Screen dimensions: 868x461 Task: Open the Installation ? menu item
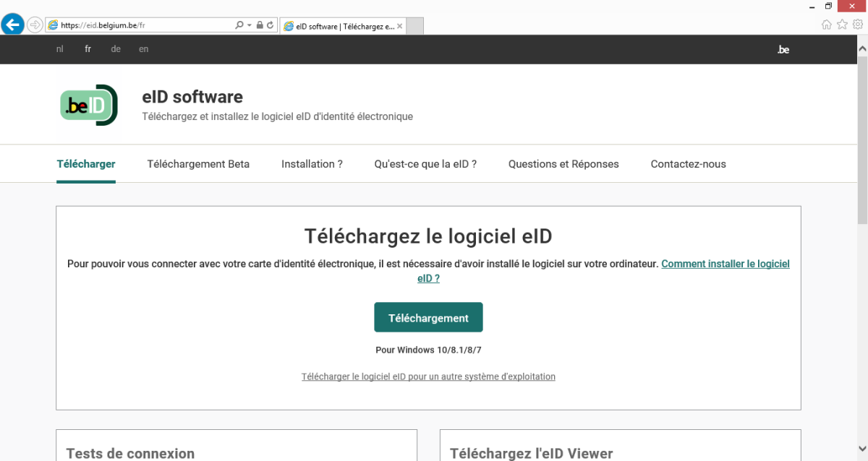point(312,164)
